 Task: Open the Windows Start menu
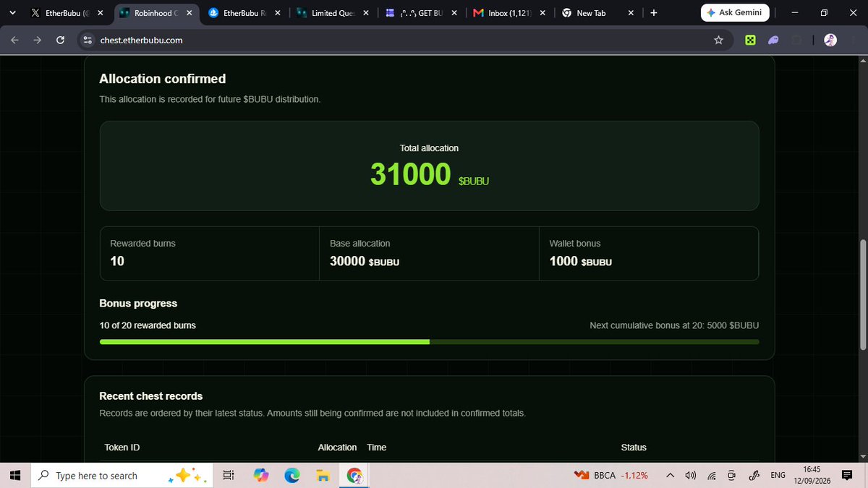15,475
